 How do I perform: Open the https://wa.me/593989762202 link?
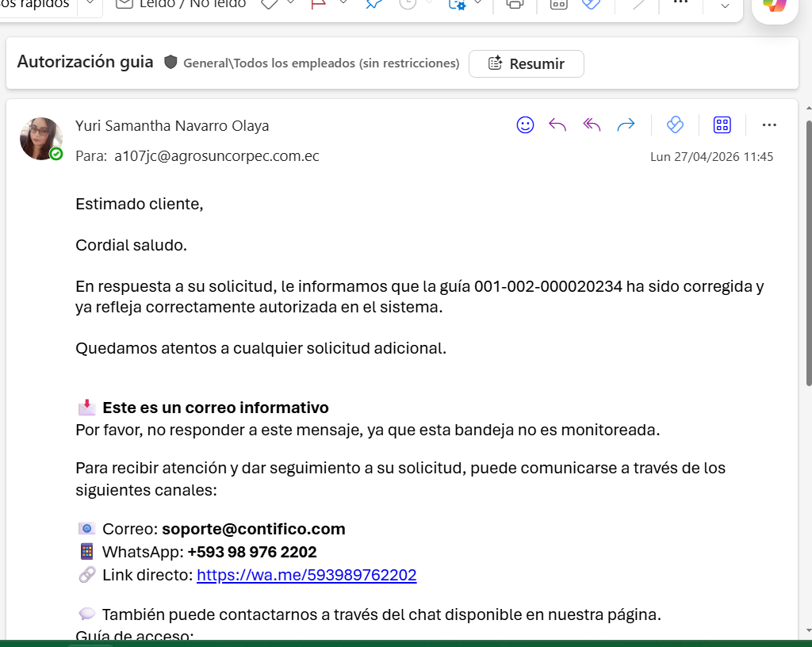[x=307, y=575]
